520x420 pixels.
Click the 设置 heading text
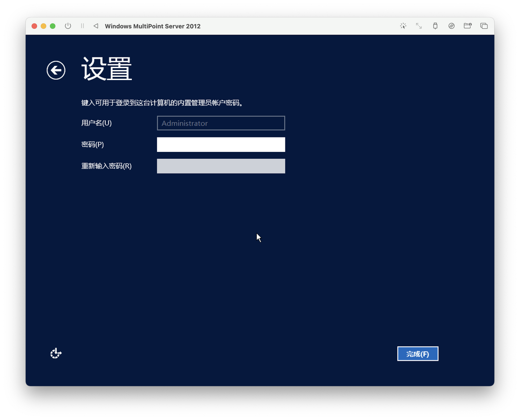pos(107,69)
